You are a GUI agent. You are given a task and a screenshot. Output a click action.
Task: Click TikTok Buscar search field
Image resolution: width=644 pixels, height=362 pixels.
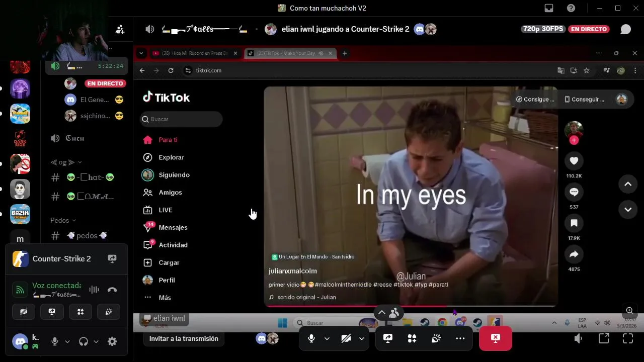[x=181, y=119]
